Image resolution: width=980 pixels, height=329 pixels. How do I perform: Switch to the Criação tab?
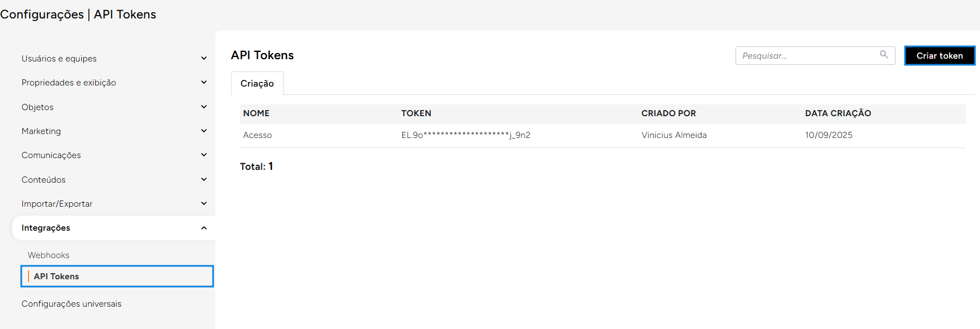[x=257, y=84]
